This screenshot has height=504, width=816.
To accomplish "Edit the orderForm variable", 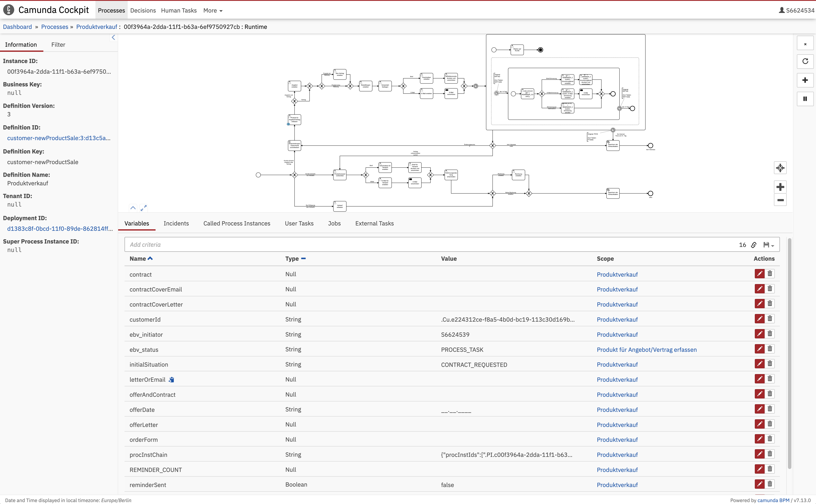I will click(x=760, y=439).
